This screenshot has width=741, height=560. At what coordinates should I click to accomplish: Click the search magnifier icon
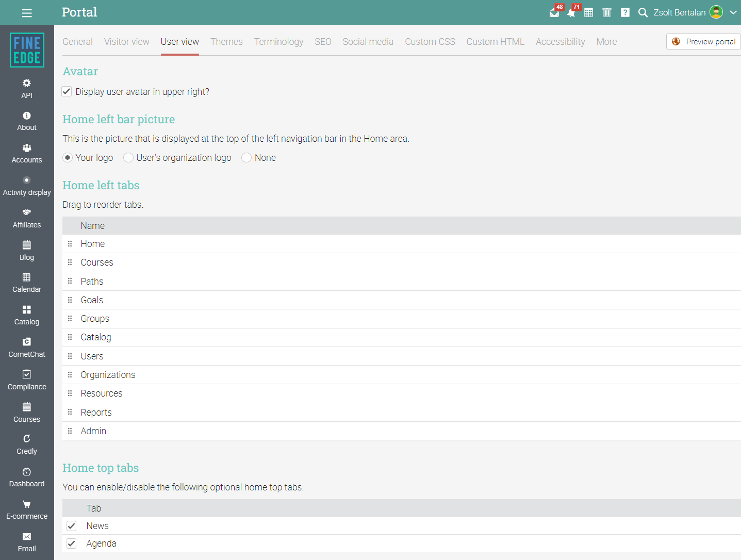pos(643,12)
